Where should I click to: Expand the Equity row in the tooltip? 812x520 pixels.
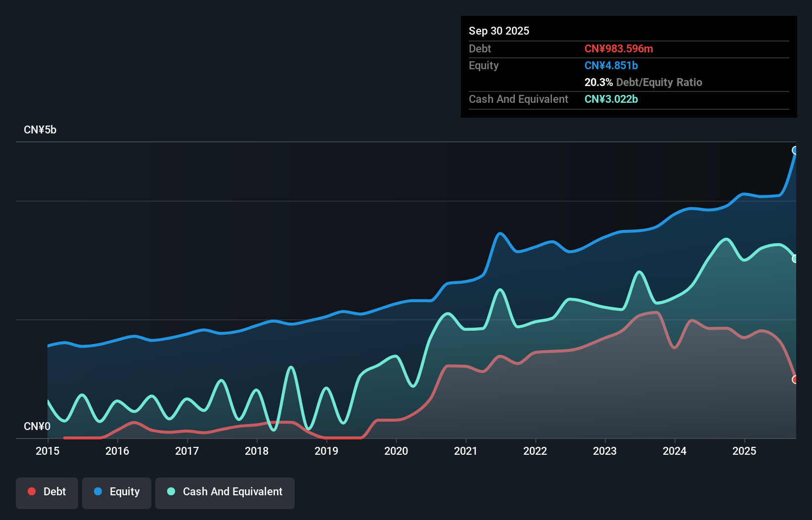(484, 65)
